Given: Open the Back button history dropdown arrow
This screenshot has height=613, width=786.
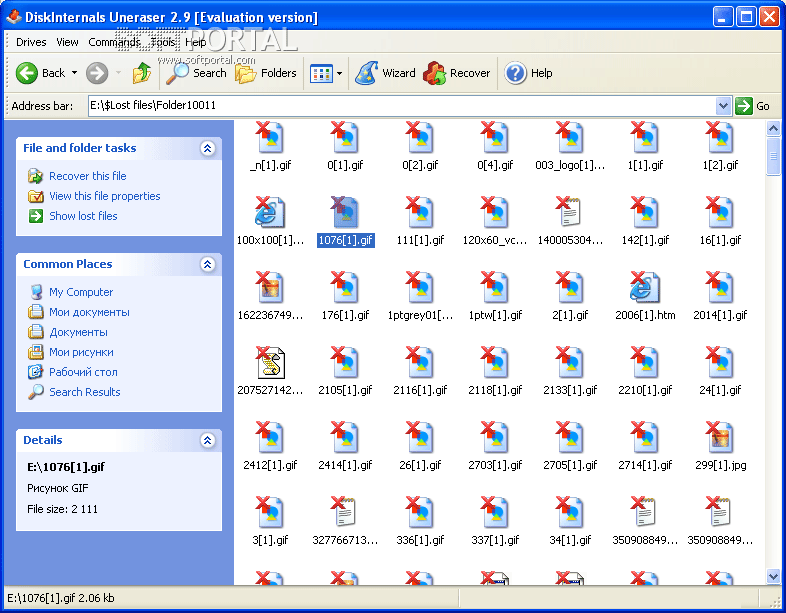Looking at the screenshot, I should coord(75,73).
